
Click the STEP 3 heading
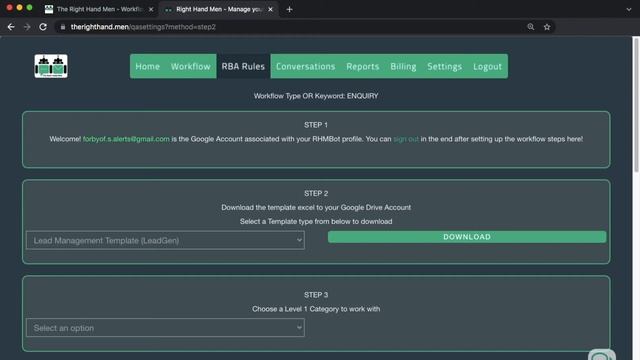(x=316, y=295)
